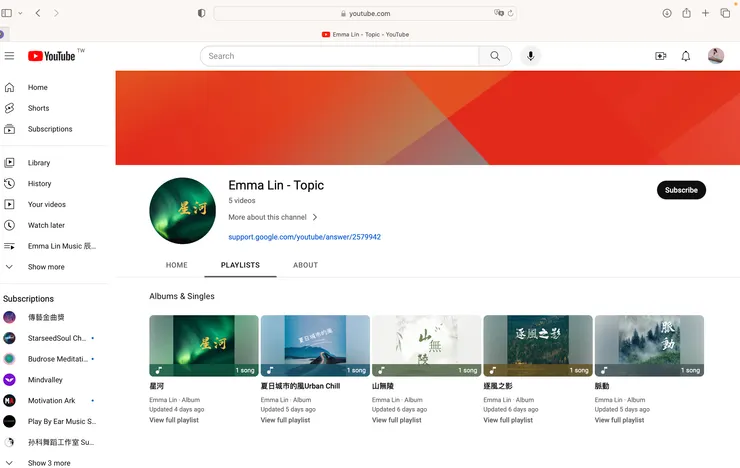Open the 逐風之影 album thumbnail
This screenshot has height=468, width=740.
pyautogui.click(x=538, y=346)
